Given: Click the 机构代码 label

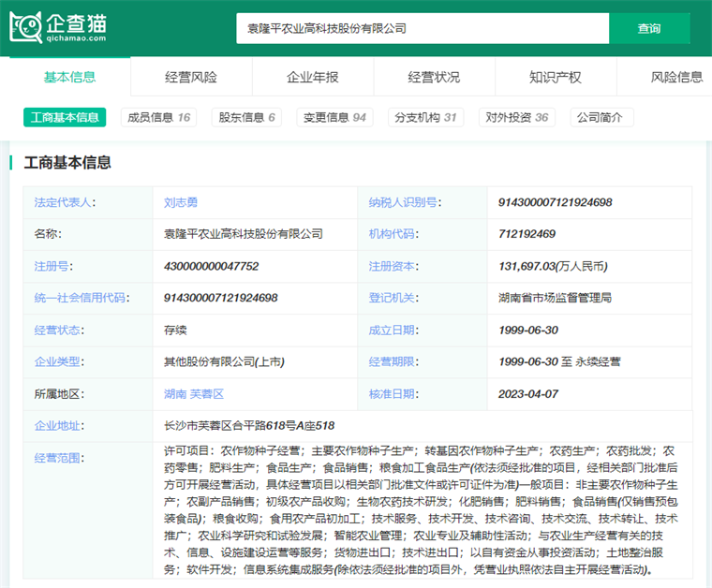Looking at the screenshot, I should tap(393, 234).
